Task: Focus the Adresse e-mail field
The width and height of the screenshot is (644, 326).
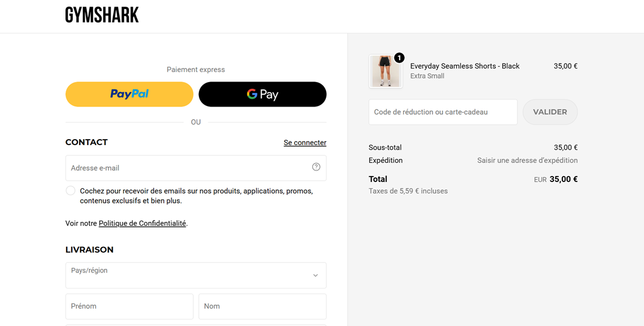Action: coord(196,168)
